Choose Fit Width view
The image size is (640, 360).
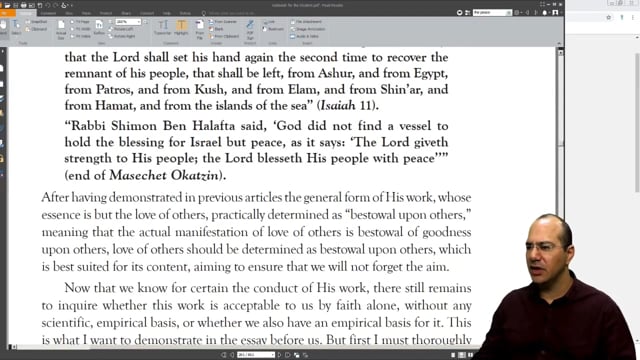click(x=80, y=29)
